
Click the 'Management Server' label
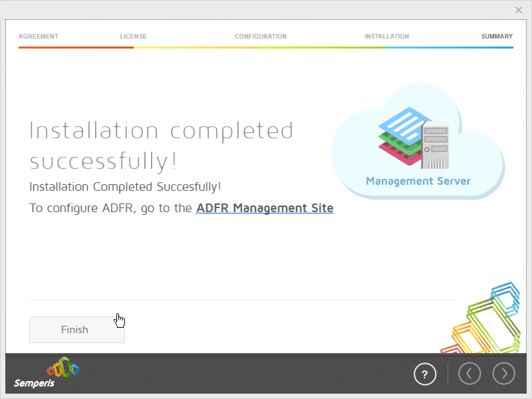[x=418, y=181]
